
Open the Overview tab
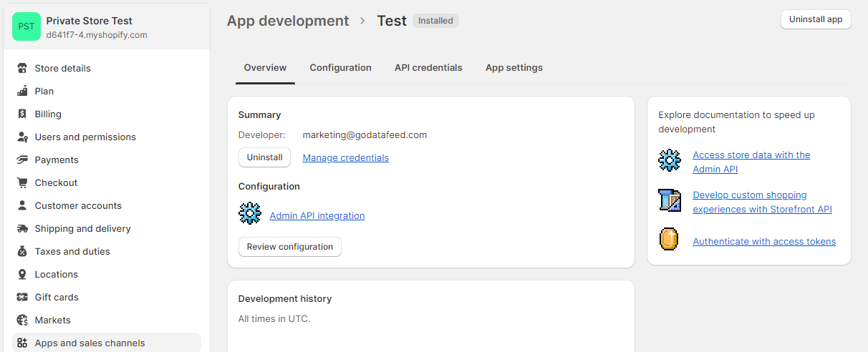[x=265, y=68]
